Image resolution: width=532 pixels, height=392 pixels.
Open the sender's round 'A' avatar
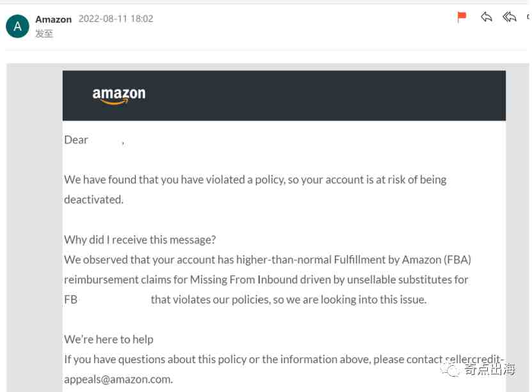17,26
